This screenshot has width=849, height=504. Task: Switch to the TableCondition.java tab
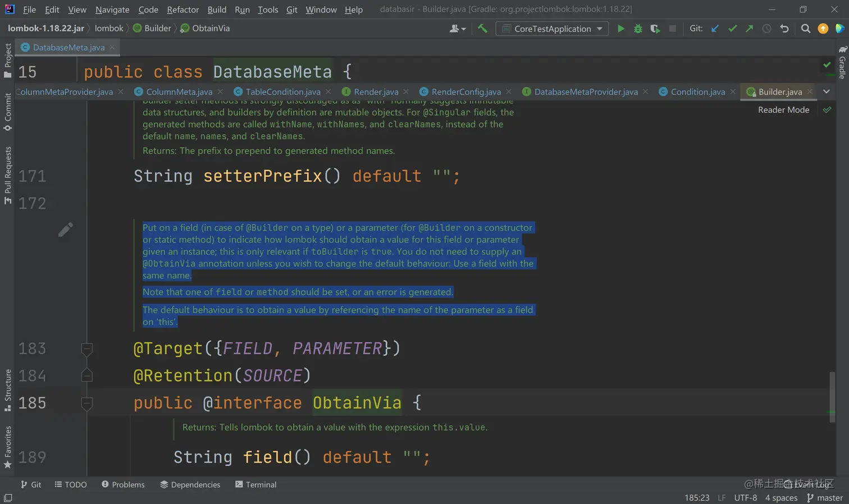pyautogui.click(x=283, y=91)
